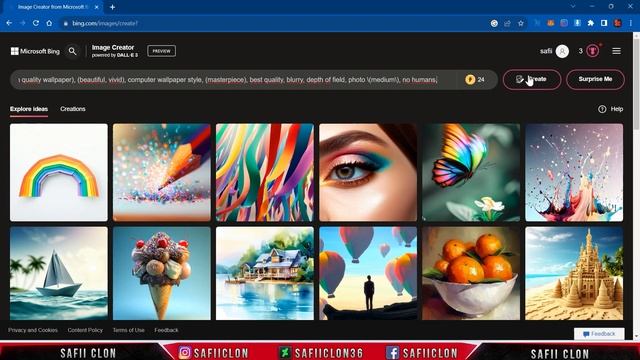Open the paper sailboat image
Image resolution: width=640 pixels, height=360 pixels.
point(59,273)
